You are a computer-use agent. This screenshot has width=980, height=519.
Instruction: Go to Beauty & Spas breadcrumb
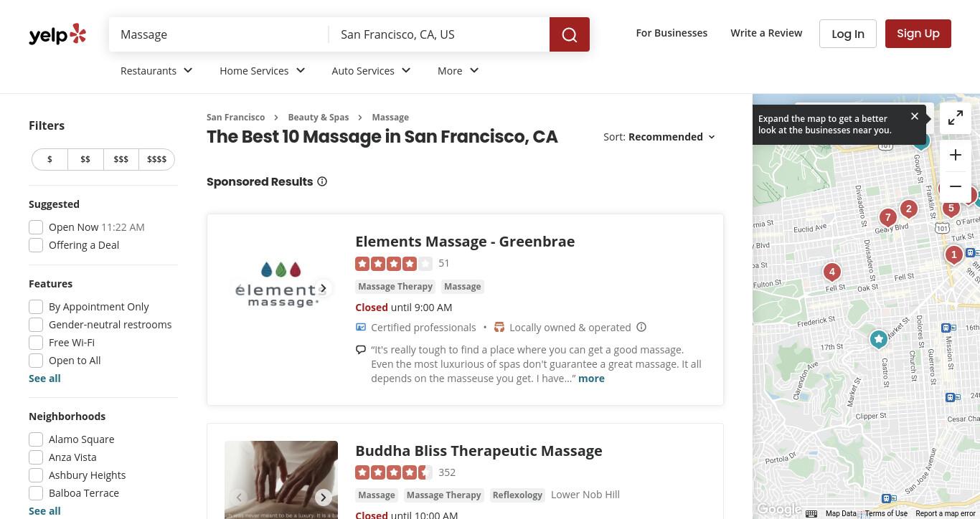[319, 117]
